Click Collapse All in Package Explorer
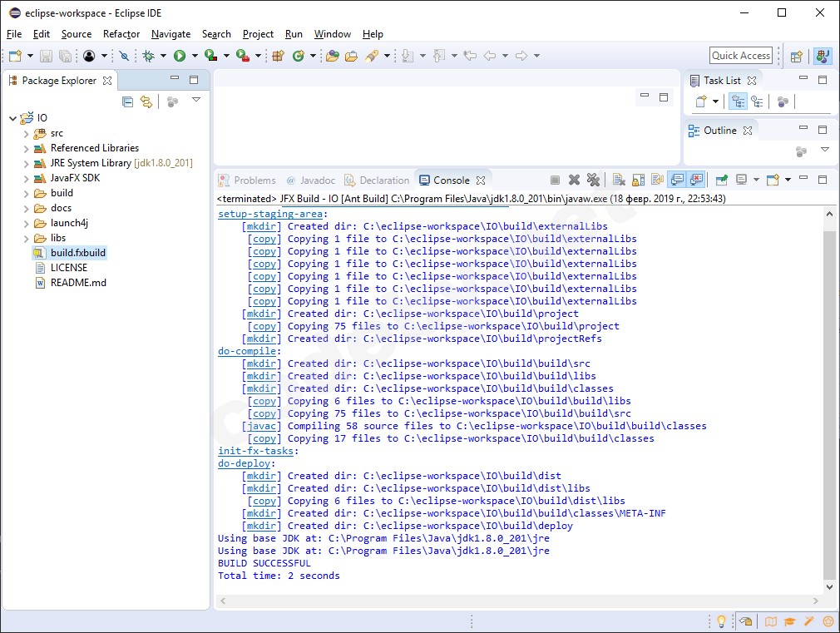 (127, 101)
